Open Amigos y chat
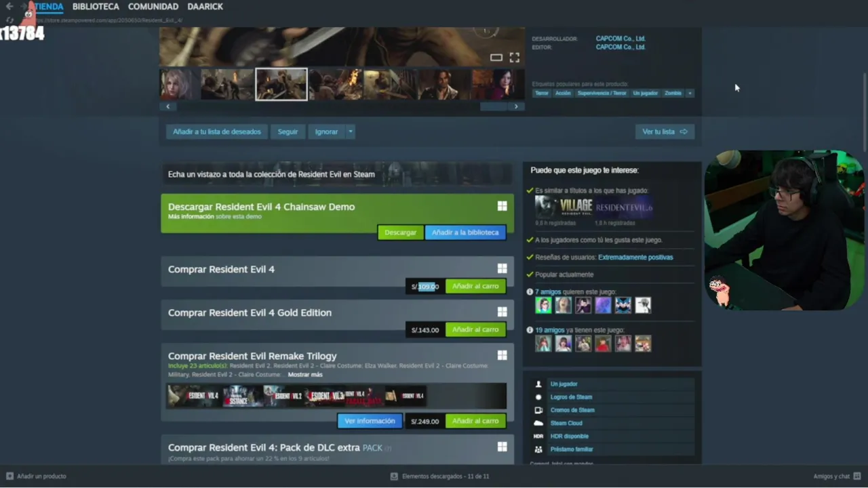This screenshot has height=488, width=868. click(837, 476)
